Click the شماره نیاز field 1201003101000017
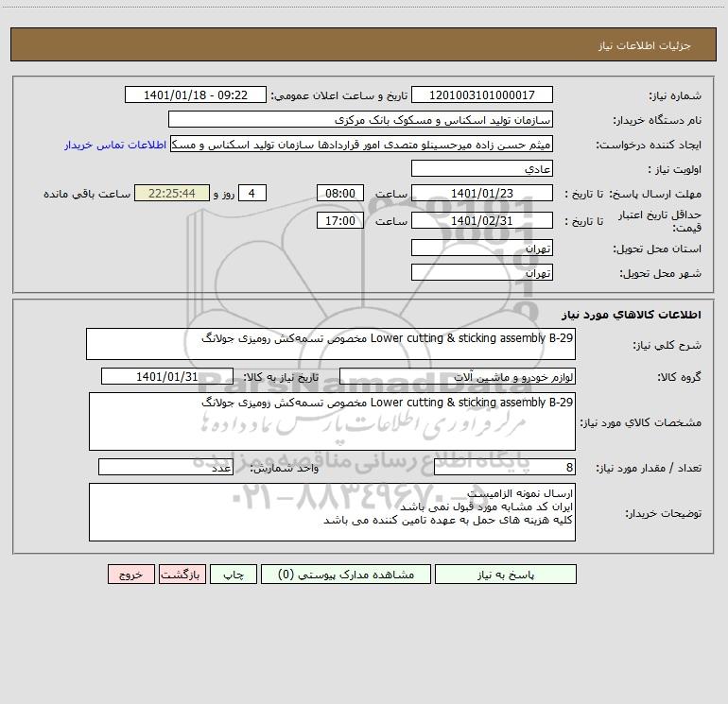The image size is (728, 704). pos(482,94)
